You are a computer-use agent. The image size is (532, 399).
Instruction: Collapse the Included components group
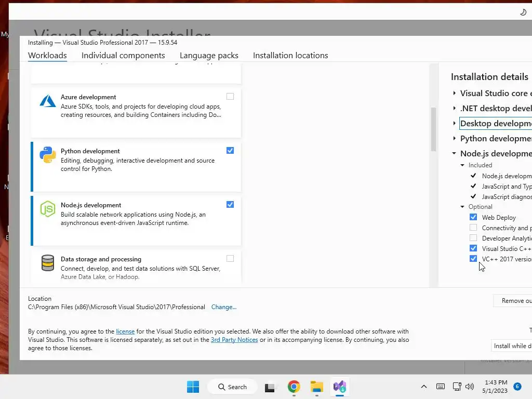tap(462, 165)
